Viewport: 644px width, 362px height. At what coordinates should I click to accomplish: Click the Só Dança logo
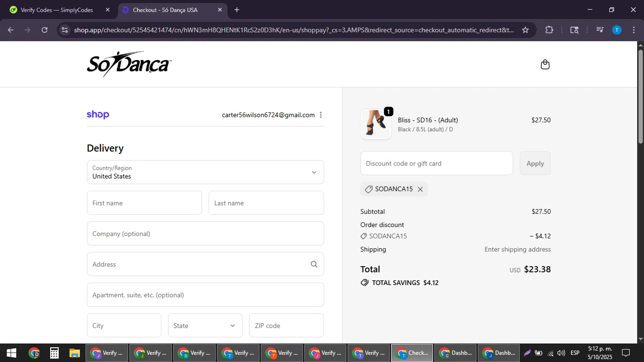click(129, 64)
